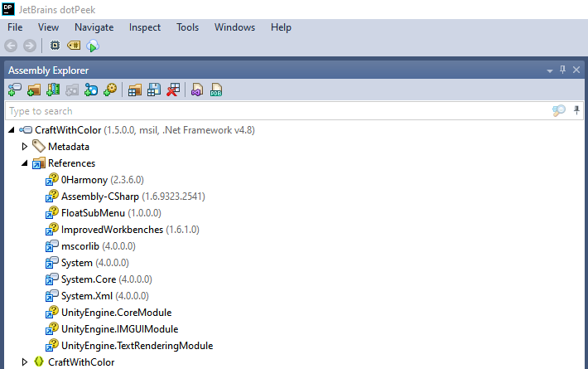The image size is (588, 369).
Task: Select System (4.0.0.0) reference
Action: click(x=95, y=262)
